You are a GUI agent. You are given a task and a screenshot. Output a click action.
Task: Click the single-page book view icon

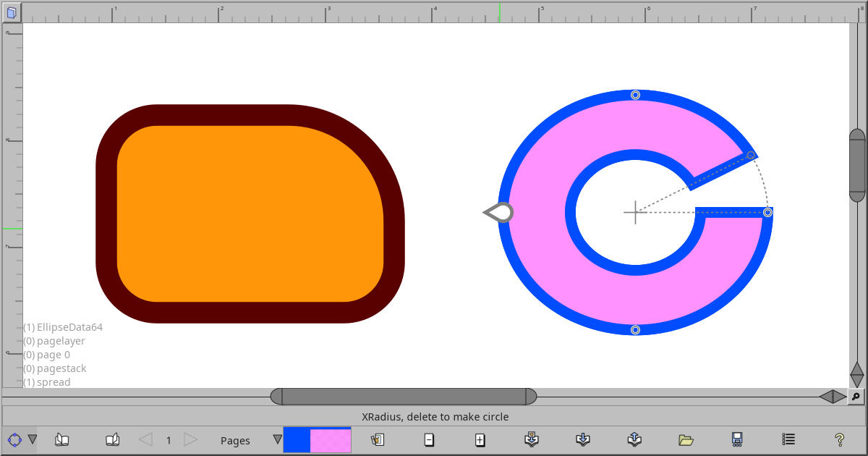[x=62, y=439]
